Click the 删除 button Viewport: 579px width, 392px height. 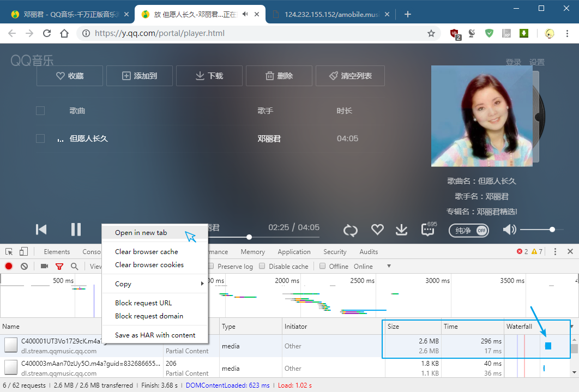279,76
